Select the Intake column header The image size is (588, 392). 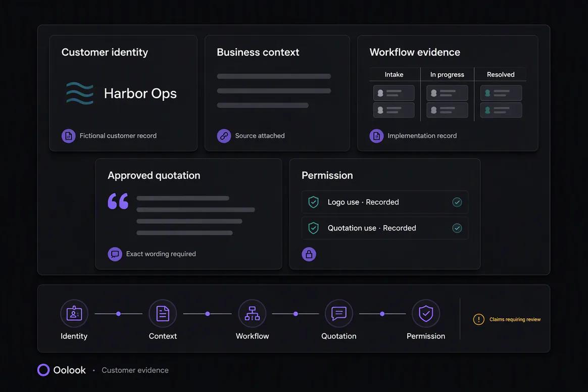pyautogui.click(x=394, y=74)
